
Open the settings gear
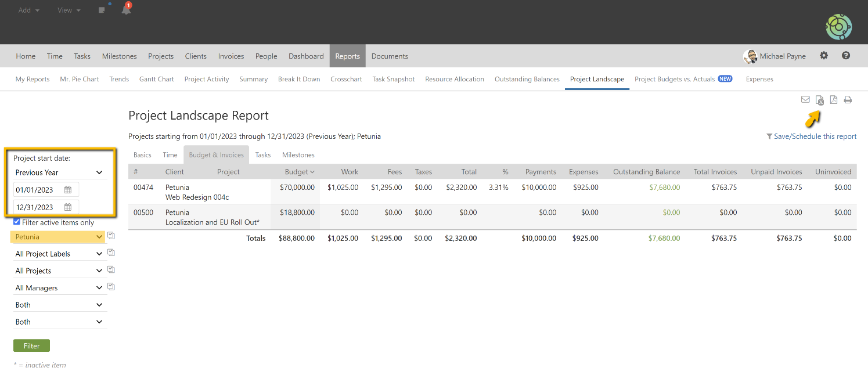tap(824, 55)
